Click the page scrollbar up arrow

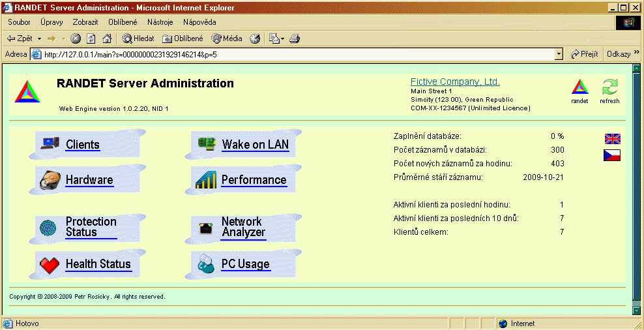point(637,68)
